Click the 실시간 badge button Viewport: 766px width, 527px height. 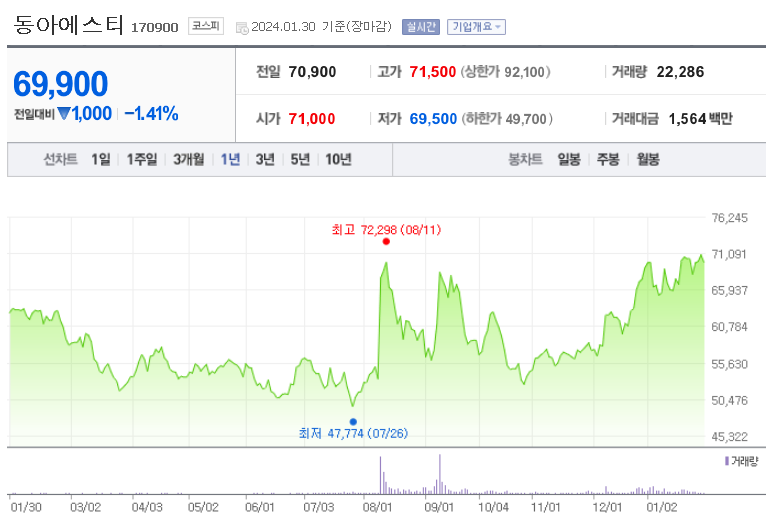click(x=421, y=27)
